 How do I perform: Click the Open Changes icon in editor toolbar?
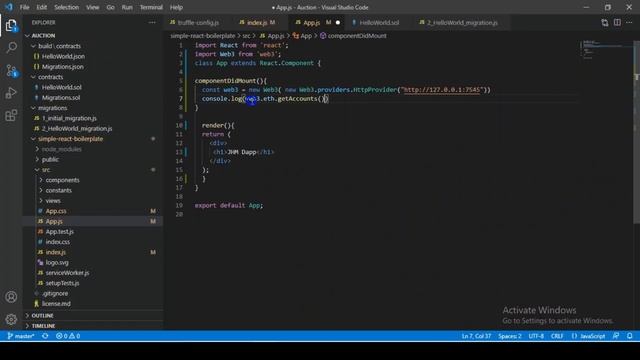[604, 22]
